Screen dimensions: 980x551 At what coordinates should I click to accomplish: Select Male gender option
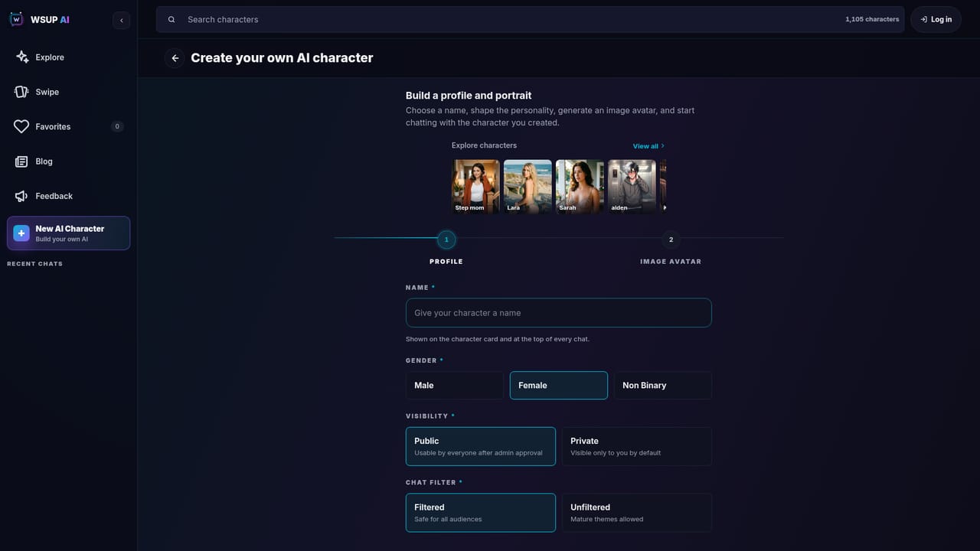455,386
